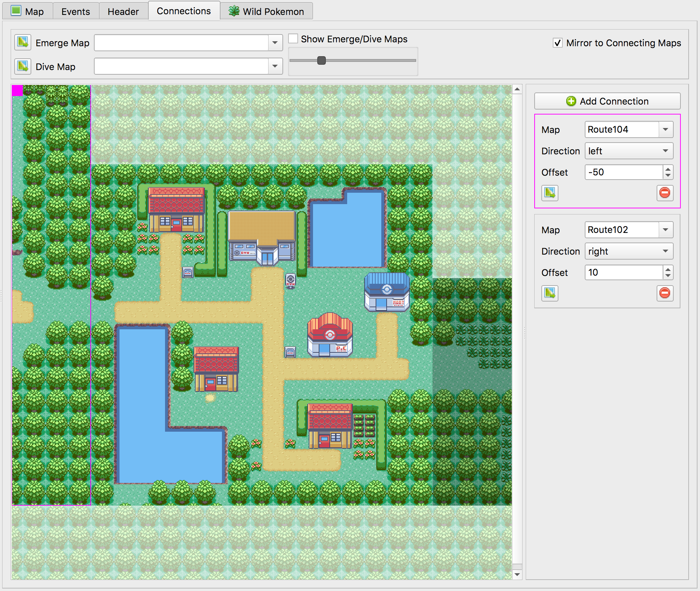This screenshot has height=591, width=700.
Task: Click the Pokemon Center building on map
Action: (330, 335)
